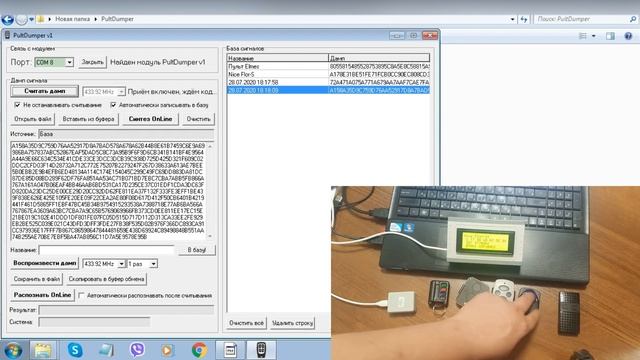The width and height of the screenshot is (640, 360).
Task: Click the 'В базу' button
Action: pyautogui.click(x=197, y=250)
